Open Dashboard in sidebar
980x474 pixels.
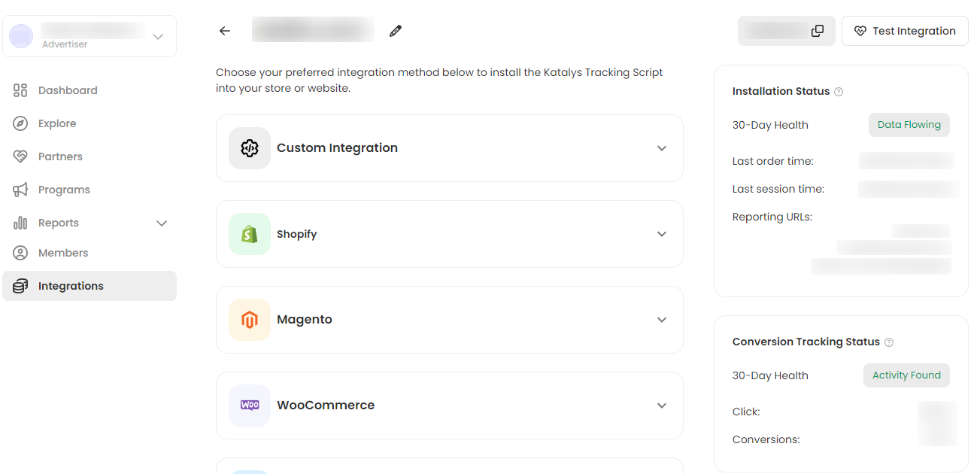(68, 90)
